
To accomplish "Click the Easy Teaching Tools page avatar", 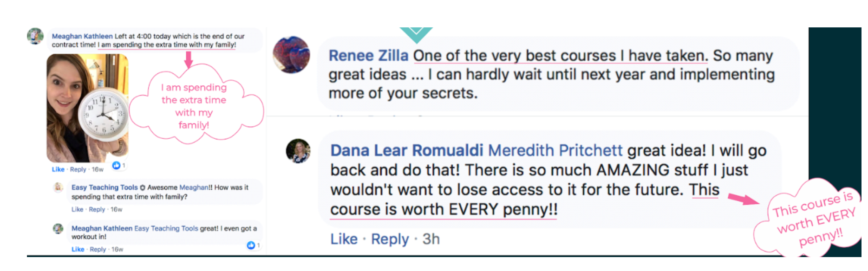I will [58, 187].
